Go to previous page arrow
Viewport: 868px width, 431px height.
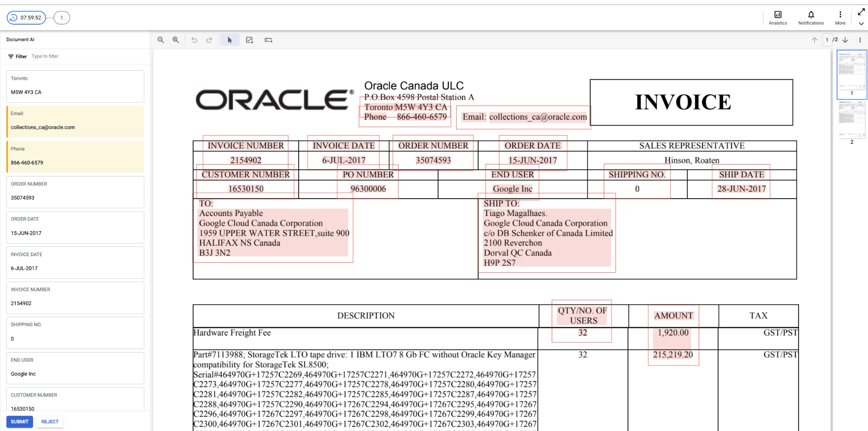(x=814, y=40)
